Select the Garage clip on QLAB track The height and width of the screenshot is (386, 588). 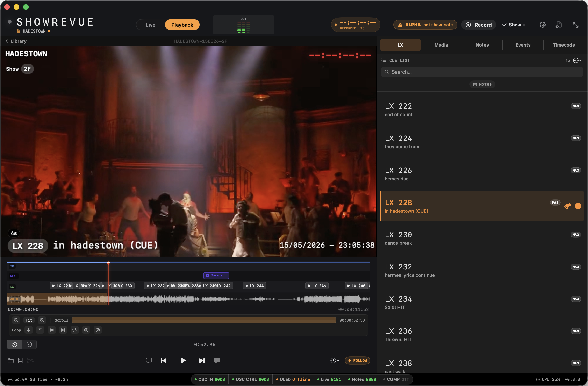click(216, 275)
